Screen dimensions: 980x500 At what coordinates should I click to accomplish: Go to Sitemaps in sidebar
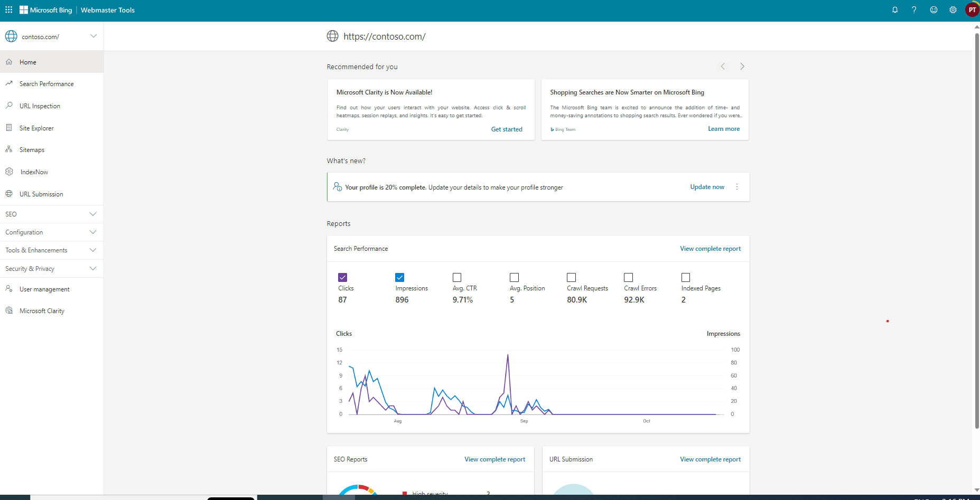tap(32, 150)
